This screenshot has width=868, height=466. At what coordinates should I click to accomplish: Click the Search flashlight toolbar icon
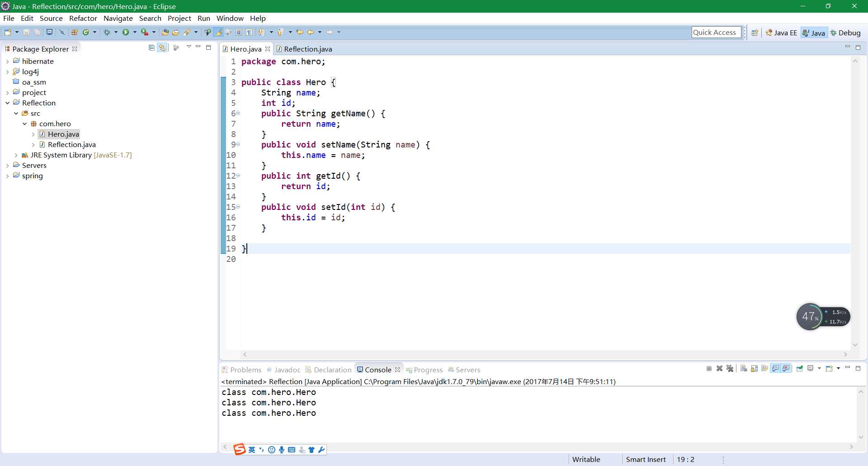pyautogui.click(x=187, y=32)
